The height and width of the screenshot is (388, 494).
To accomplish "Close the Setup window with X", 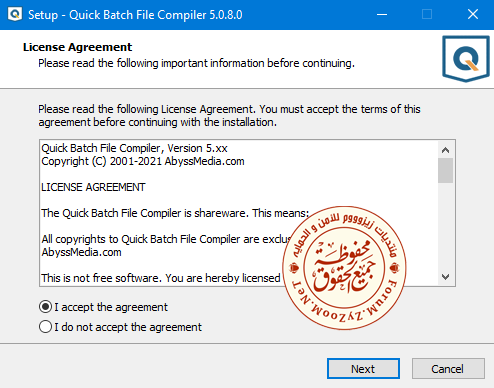I will [x=473, y=15].
